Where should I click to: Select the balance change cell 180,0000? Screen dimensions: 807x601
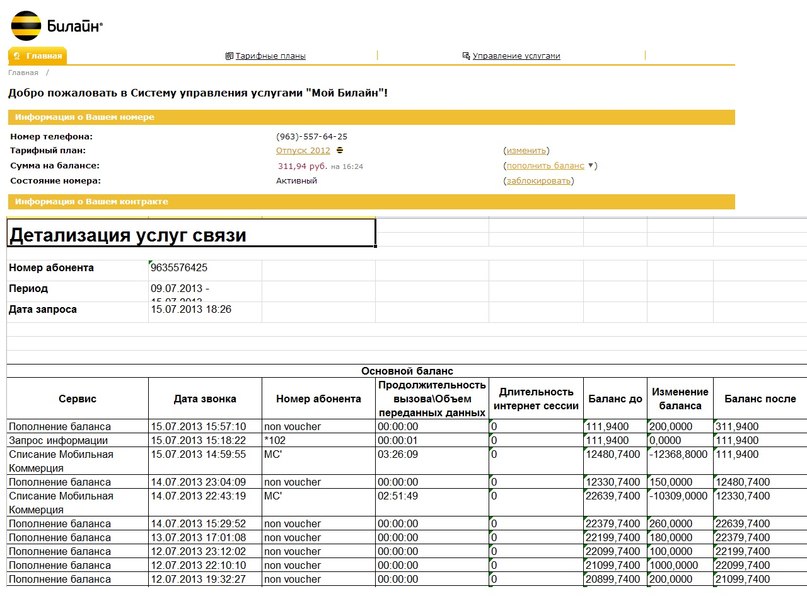(680, 537)
